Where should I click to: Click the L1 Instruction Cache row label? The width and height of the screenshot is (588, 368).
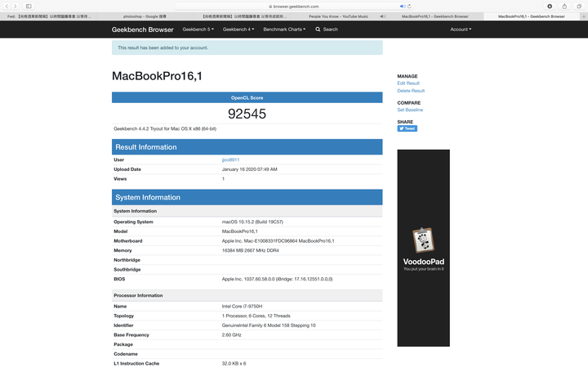tap(136, 363)
